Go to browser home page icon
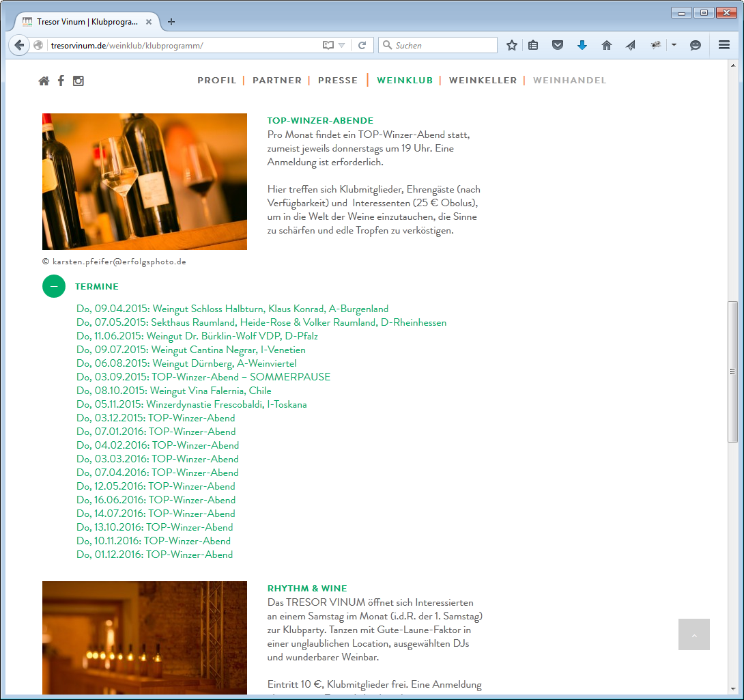 606,45
